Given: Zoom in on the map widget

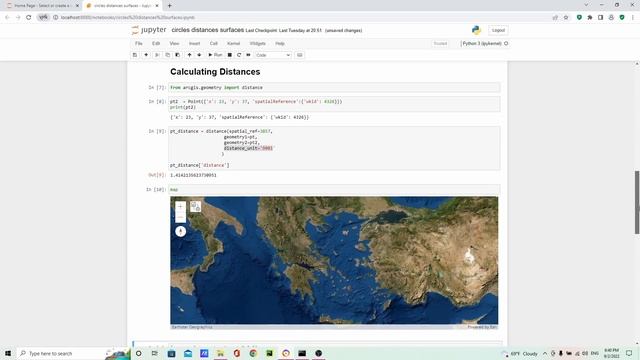Looking at the screenshot, I should (x=180, y=207).
